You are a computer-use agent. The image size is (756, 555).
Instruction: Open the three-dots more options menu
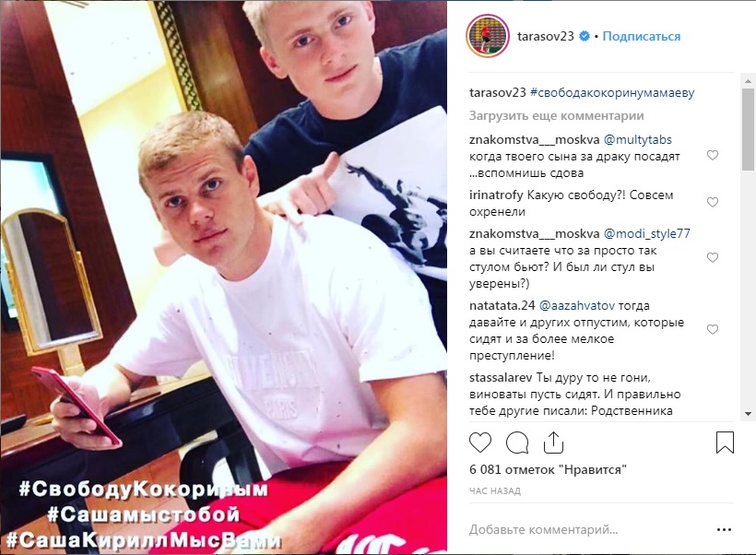tap(724, 530)
